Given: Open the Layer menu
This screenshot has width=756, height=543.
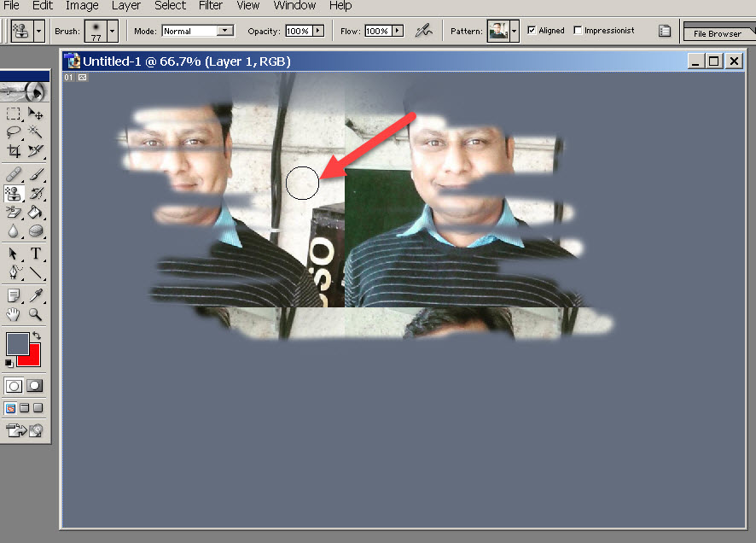Looking at the screenshot, I should [x=126, y=6].
